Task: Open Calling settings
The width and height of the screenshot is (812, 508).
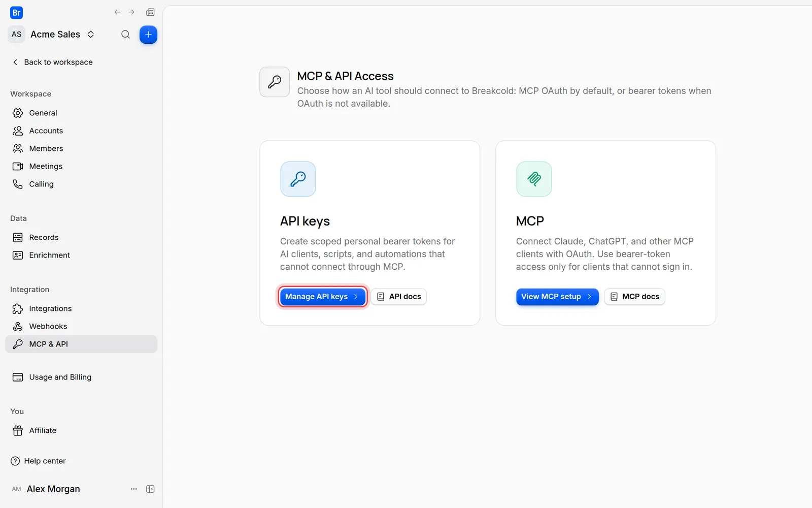Action: tap(81, 184)
